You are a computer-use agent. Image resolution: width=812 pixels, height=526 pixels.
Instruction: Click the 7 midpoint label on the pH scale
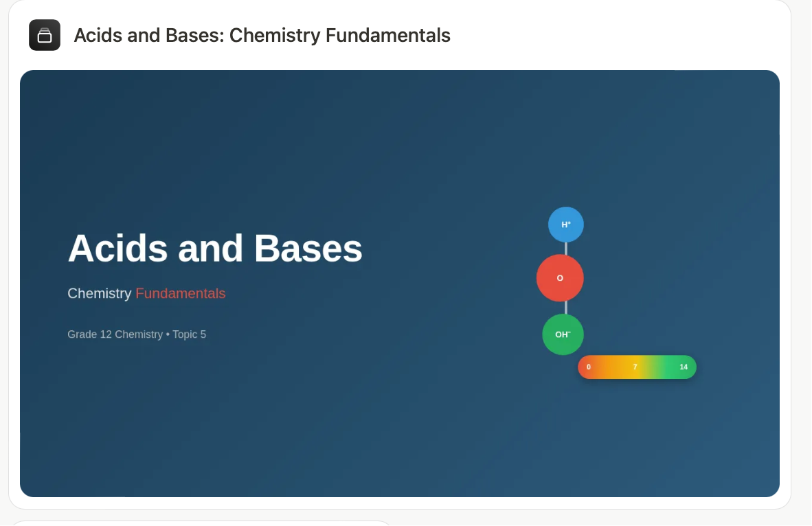click(x=635, y=367)
